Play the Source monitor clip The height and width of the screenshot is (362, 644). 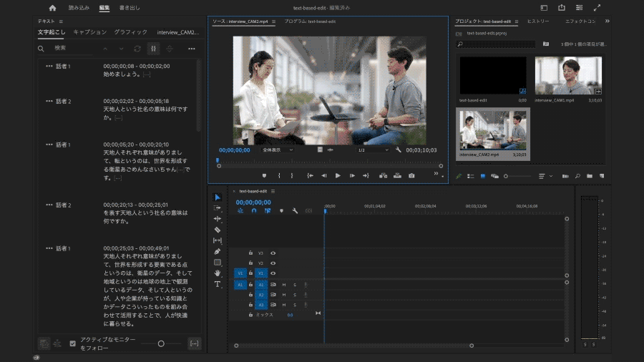tap(338, 176)
